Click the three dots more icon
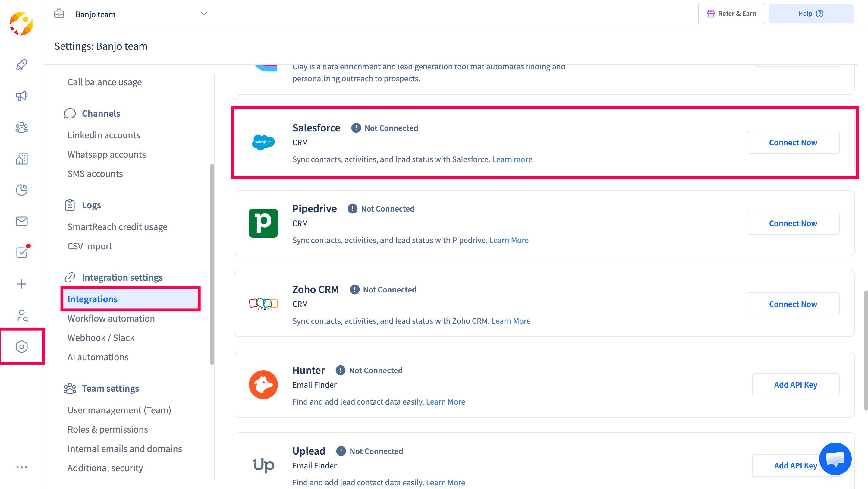This screenshot has height=489, width=868. 22,467
